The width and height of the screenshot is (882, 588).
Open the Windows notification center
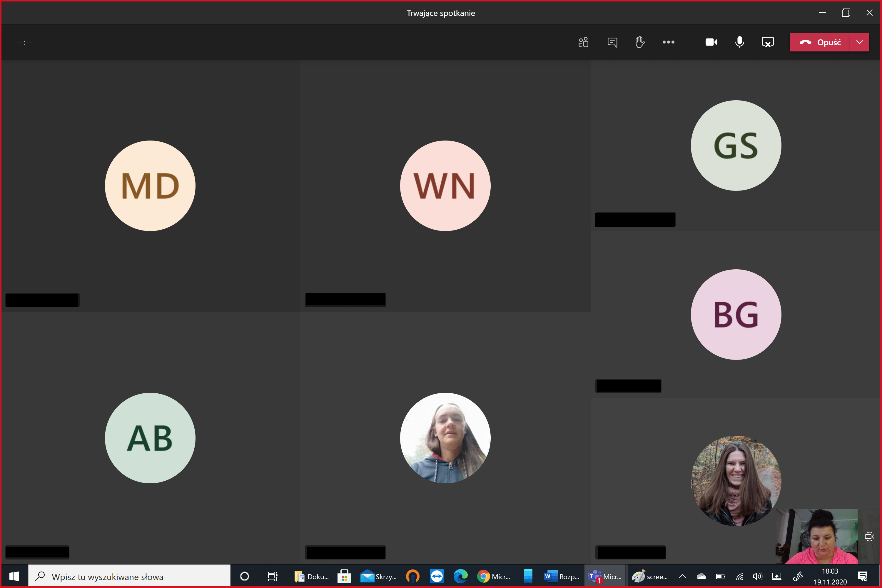(863, 576)
